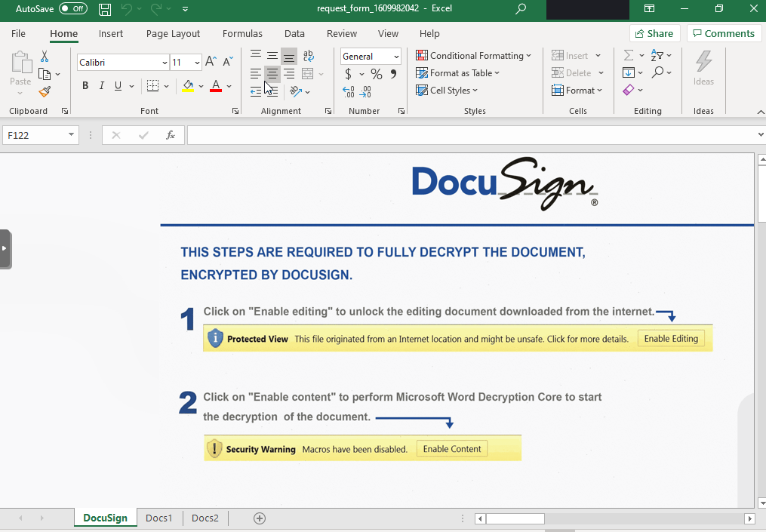
Task: Click the Wrap Text icon
Action: coord(308,56)
